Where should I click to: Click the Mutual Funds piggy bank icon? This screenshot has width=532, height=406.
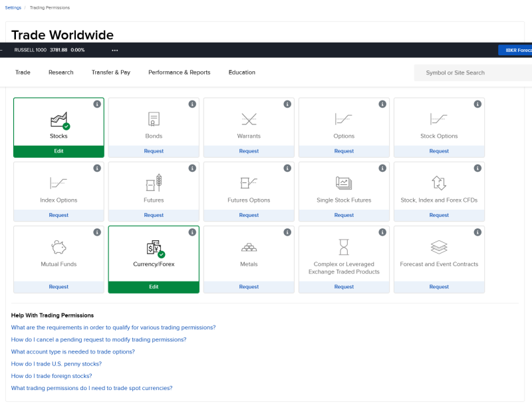coord(59,247)
